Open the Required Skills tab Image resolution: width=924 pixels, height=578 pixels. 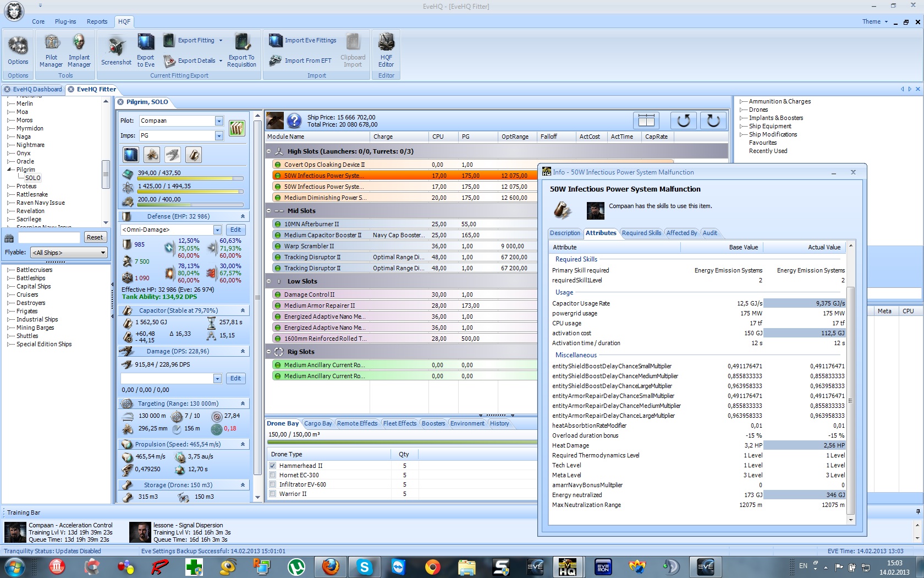pos(641,233)
